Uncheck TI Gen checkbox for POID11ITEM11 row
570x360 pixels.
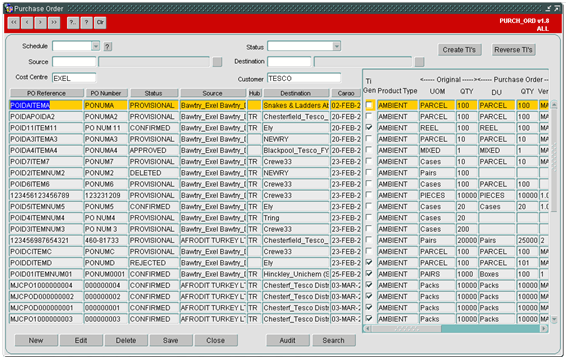pos(369,128)
